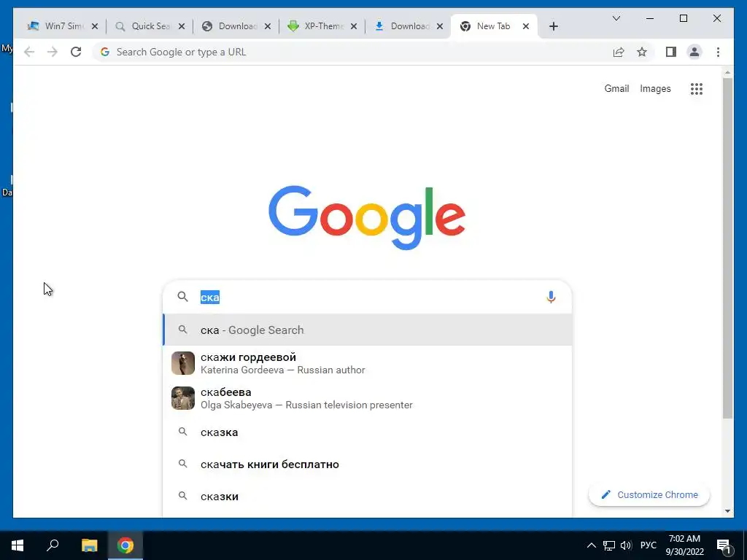This screenshot has width=747, height=560.
Task: Open the Windows Start menu
Action: 18,545
